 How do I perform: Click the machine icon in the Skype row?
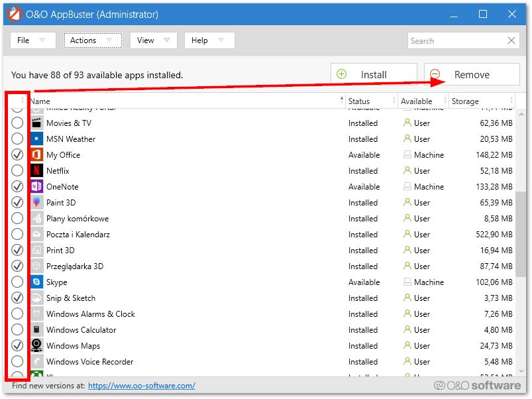[x=407, y=282]
